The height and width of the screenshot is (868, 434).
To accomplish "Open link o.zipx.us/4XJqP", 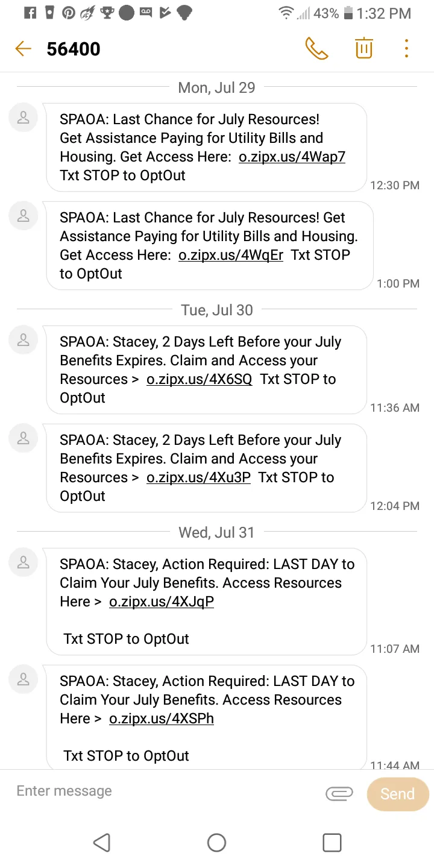I will tap(162, 602).
